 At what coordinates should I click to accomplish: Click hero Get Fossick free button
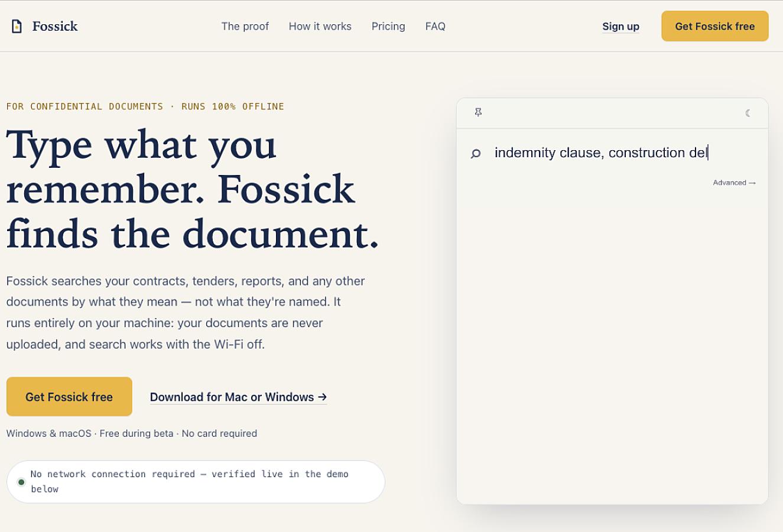point(69,397)
